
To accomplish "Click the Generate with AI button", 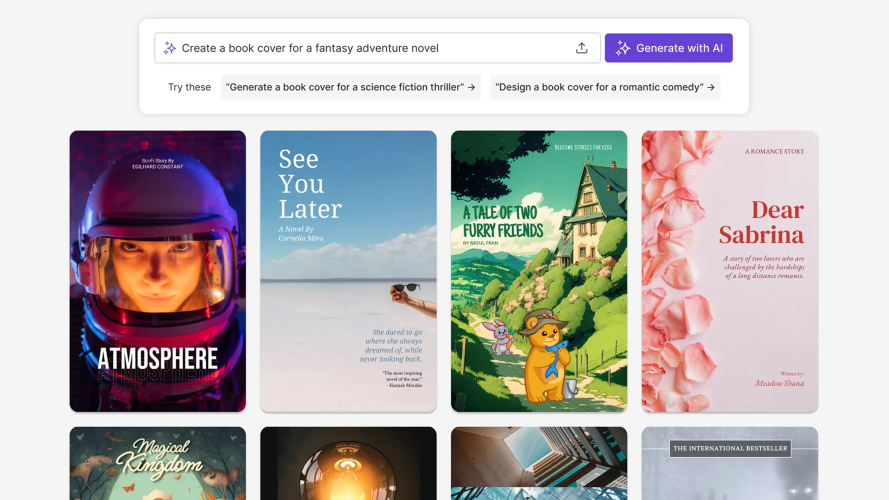I will coord(668,48).
